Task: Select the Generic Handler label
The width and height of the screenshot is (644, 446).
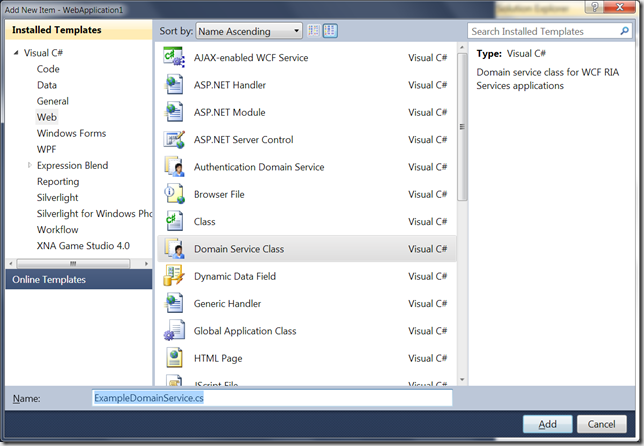Action: tap(227, 303)
